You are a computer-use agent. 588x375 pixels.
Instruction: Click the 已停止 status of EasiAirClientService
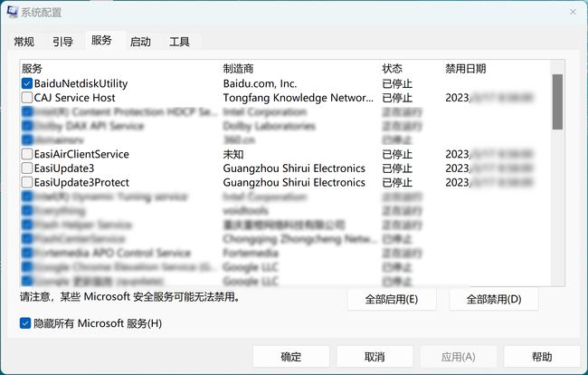pyautogui.click(x=397, y=154)
